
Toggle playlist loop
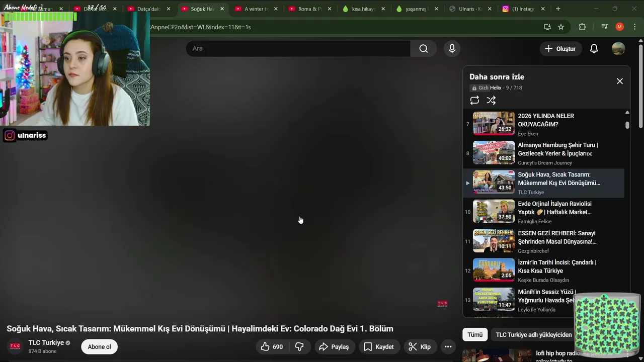pyautogui.click(x=474, y=100)
